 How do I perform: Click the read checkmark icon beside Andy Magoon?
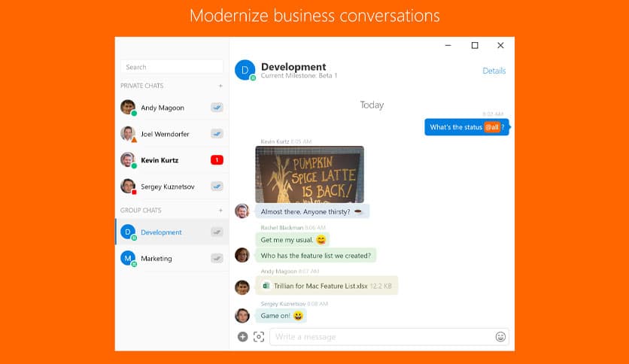(x=217, y=108)
